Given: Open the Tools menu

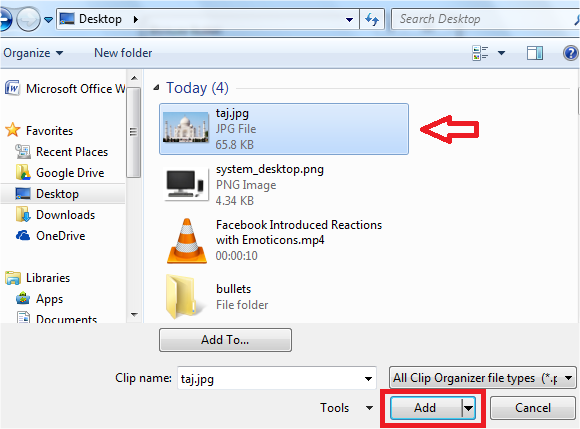Looking at the screenshot, I should pyautogui.click(x=346, y=408).
